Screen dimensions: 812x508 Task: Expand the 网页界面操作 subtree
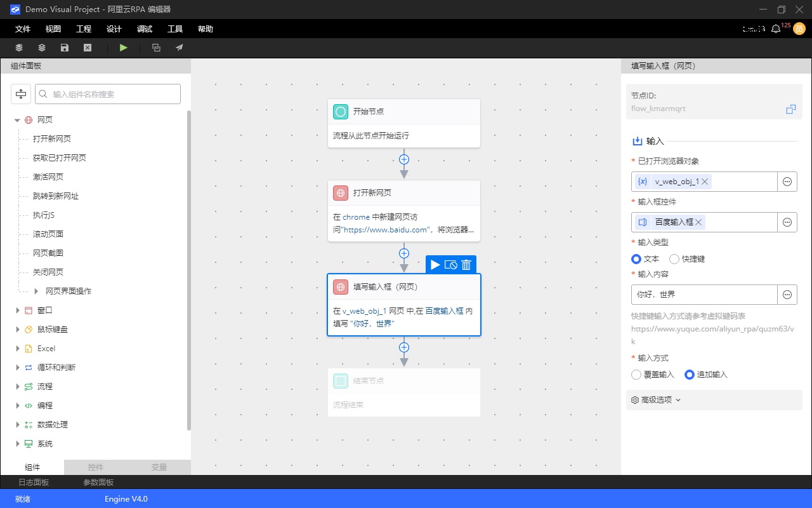coord(36,291)
